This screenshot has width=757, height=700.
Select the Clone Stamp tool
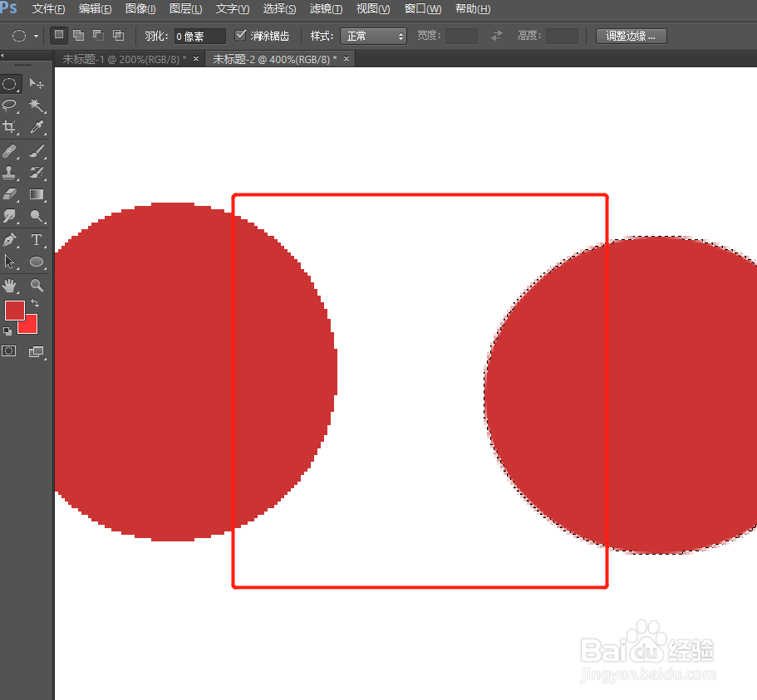click(x=10, y=173)
